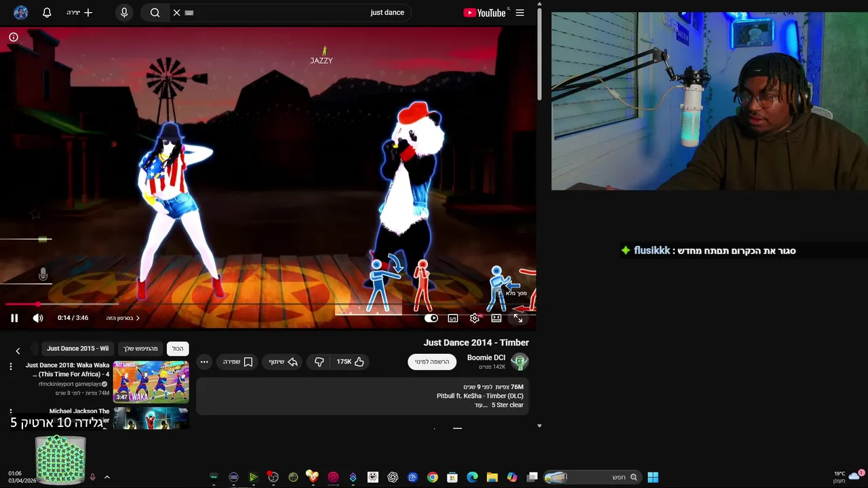The height and width of the screenshot is (488, 868).
Task: Open the YouTube hamburger guide menu
Action: pos(519,12)
